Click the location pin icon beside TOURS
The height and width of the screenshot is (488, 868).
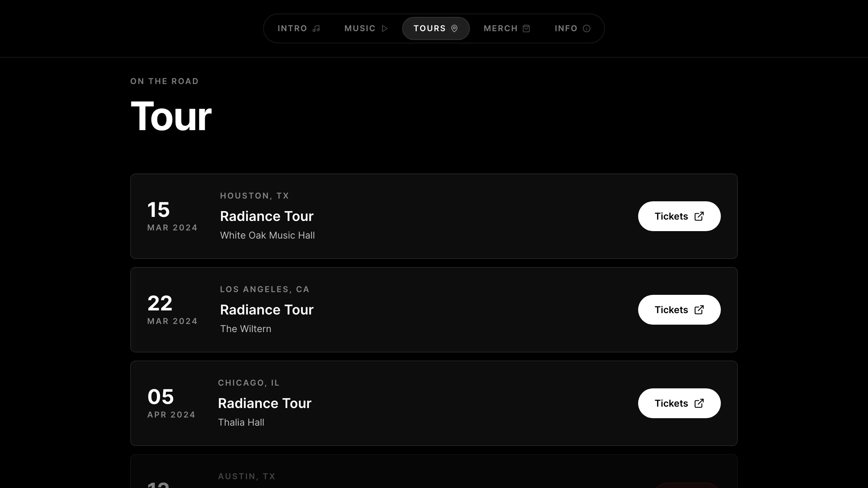(x=454, y=28)
